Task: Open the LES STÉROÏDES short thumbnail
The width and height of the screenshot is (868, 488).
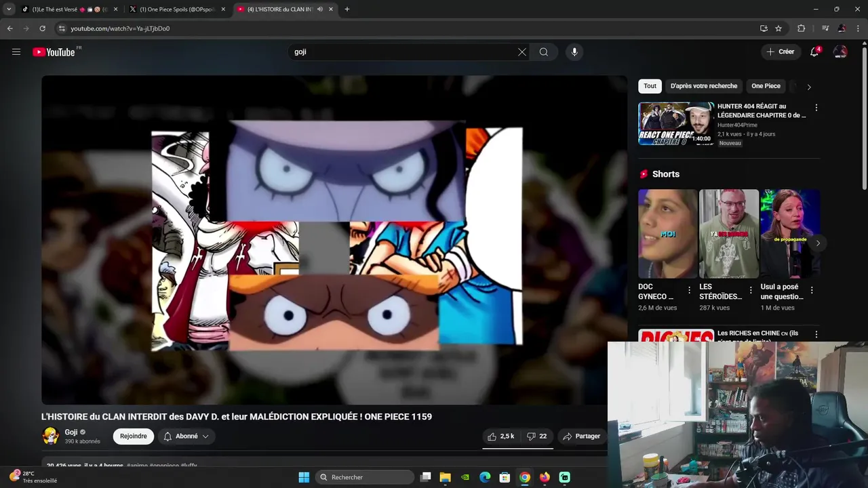Action: (729, 234)
